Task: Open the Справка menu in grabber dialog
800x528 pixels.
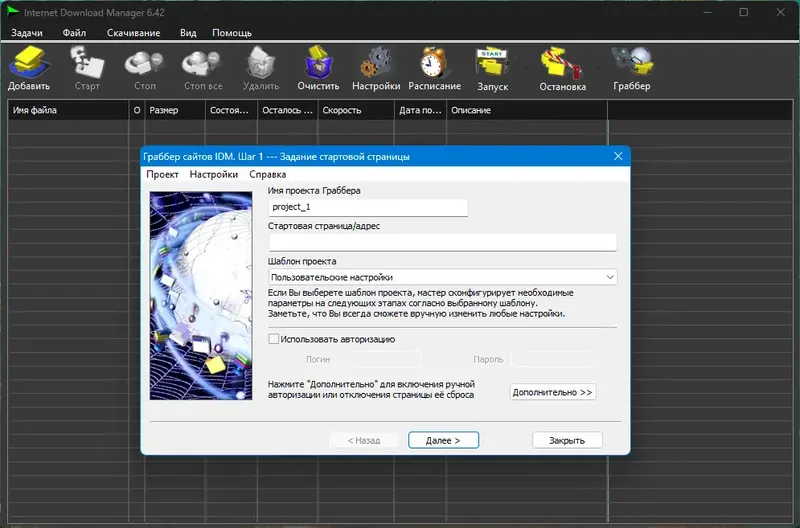Action: (x=267, y=174)
